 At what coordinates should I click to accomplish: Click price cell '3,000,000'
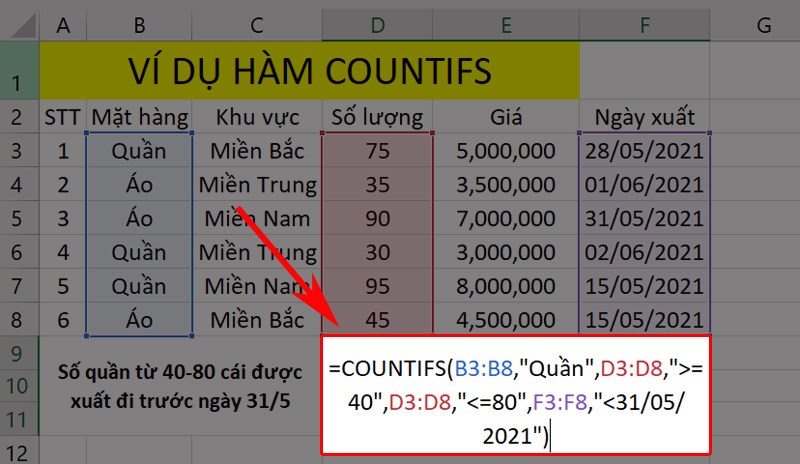pos(506,252)
